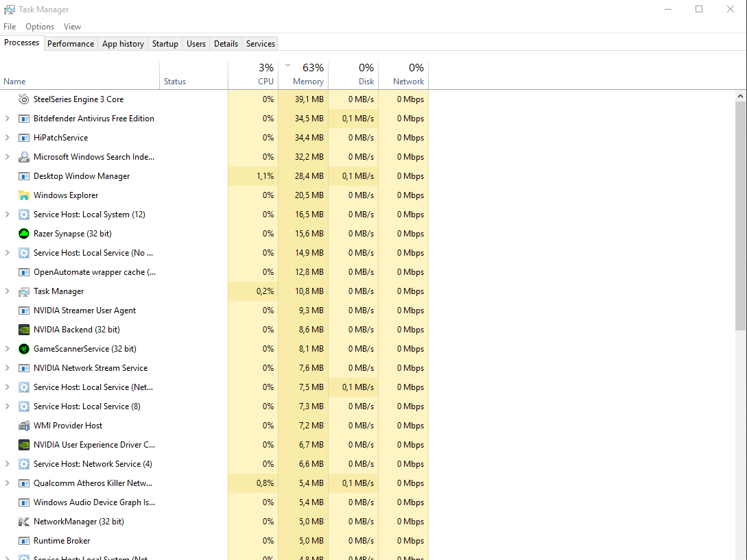The height and width of the screenshot is (560, 747).
Task: Click the 10,8 MB memory value of Task Manager
Action: click(309, 291)
